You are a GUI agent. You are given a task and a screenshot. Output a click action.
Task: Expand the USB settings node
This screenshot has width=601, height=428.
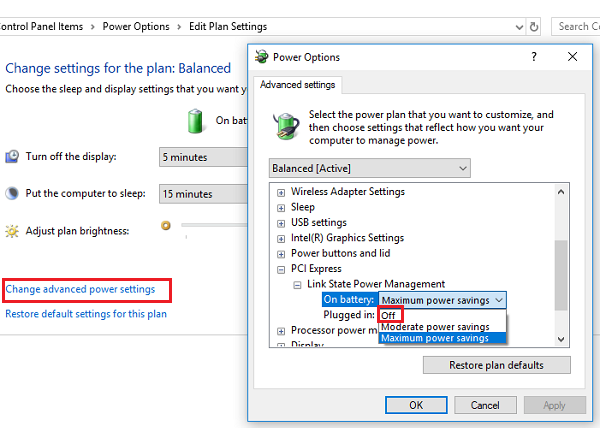point(281,223)
